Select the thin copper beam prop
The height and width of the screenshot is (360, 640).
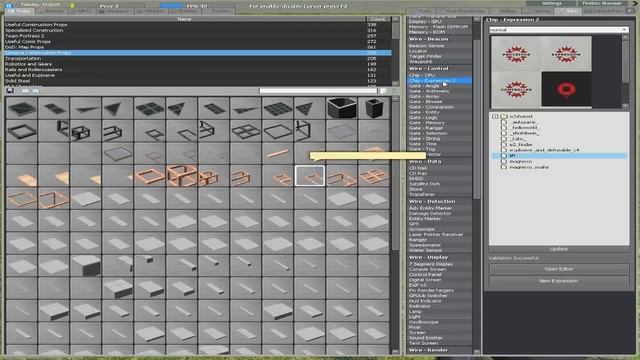(278, 153)
